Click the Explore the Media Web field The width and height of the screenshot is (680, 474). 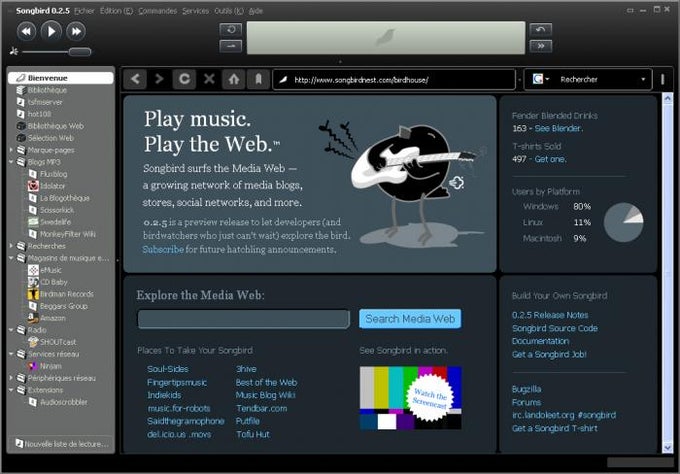pyautogui.click(x=243, y=319)
